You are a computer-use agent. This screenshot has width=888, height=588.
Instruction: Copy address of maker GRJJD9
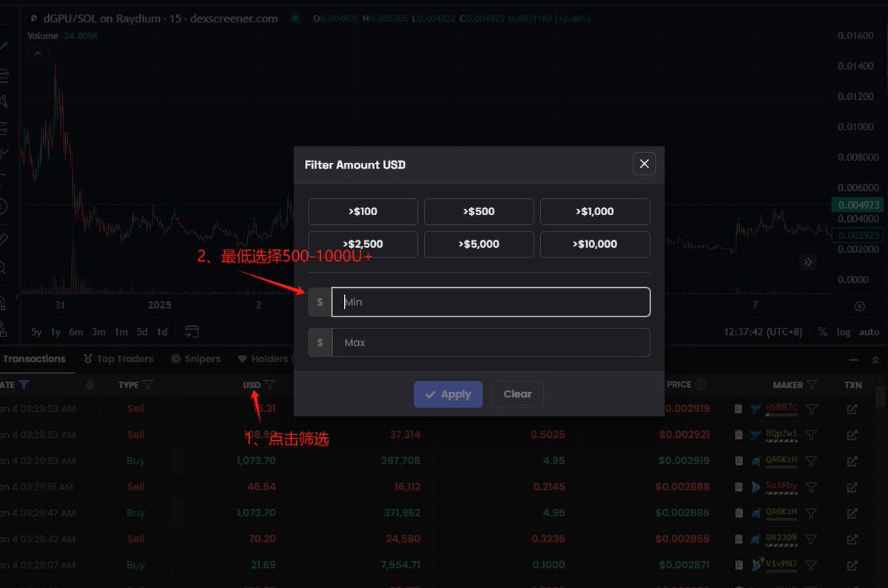739,538
